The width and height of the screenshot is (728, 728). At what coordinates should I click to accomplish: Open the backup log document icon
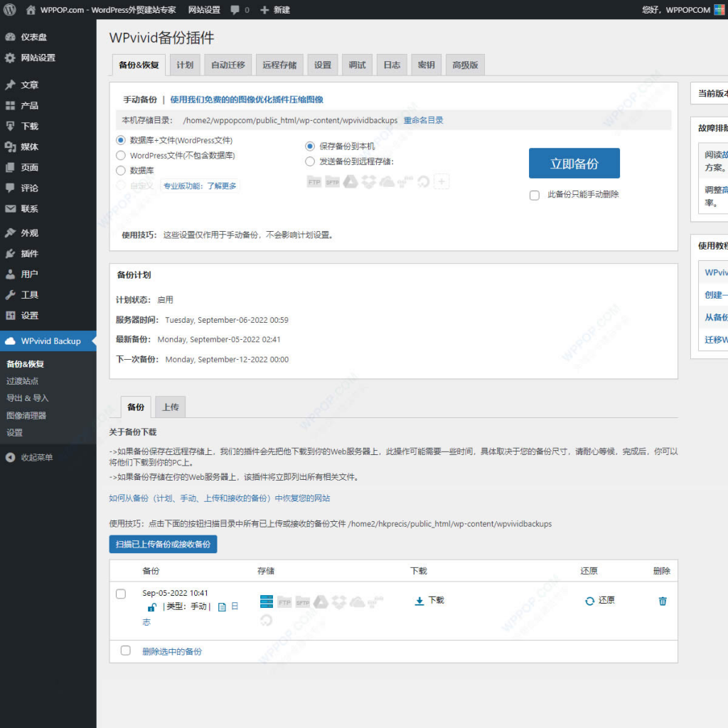click(x=222, y=607)
